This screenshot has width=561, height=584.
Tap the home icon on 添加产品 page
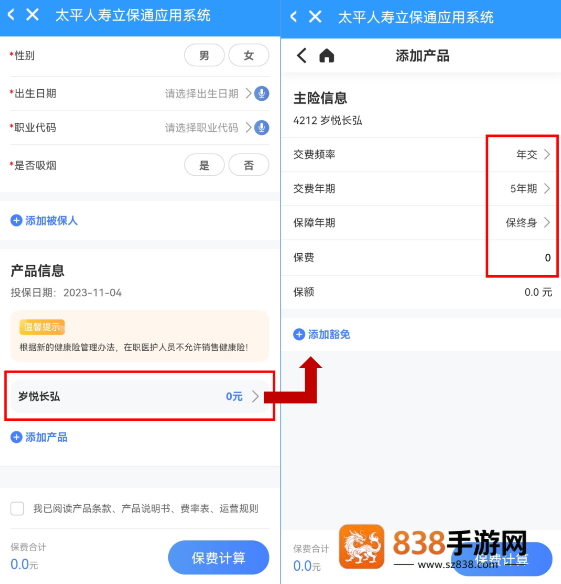pos(327,55)
